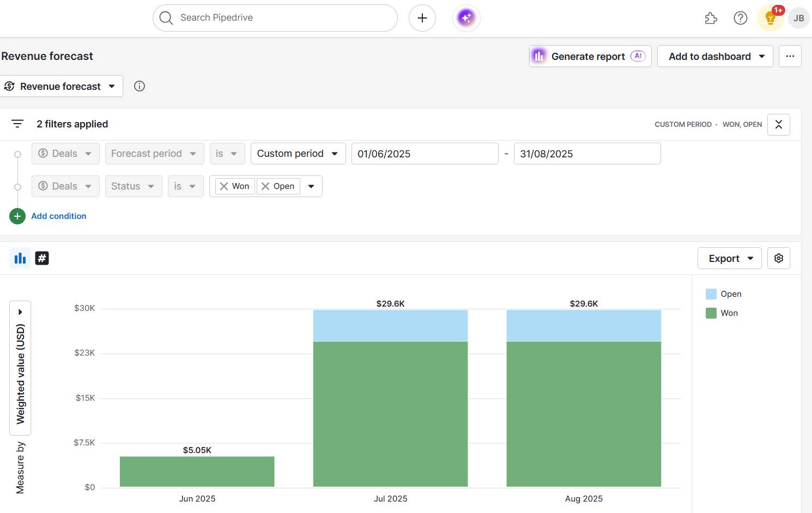Open the help question mark icon
The width and height of the screenshot is (812, 513).
pos(740,17)
